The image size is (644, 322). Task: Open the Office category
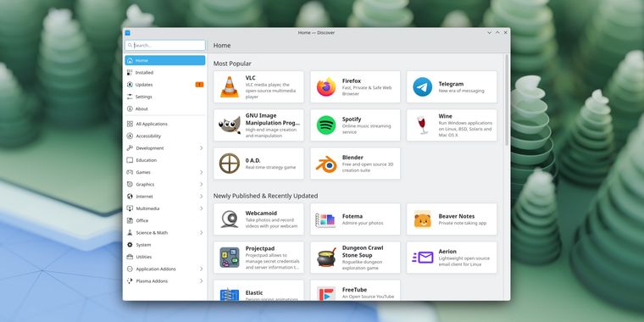click(x=165, y=220)
